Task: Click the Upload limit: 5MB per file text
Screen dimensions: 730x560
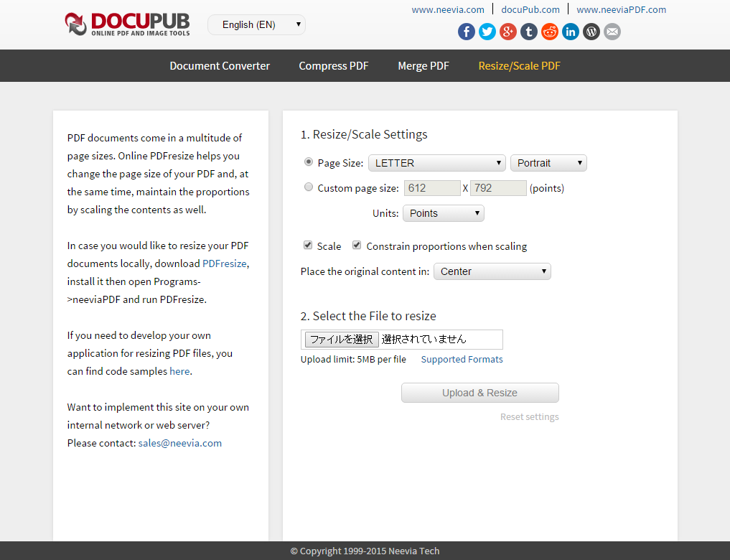Action: tap(353, 360)
